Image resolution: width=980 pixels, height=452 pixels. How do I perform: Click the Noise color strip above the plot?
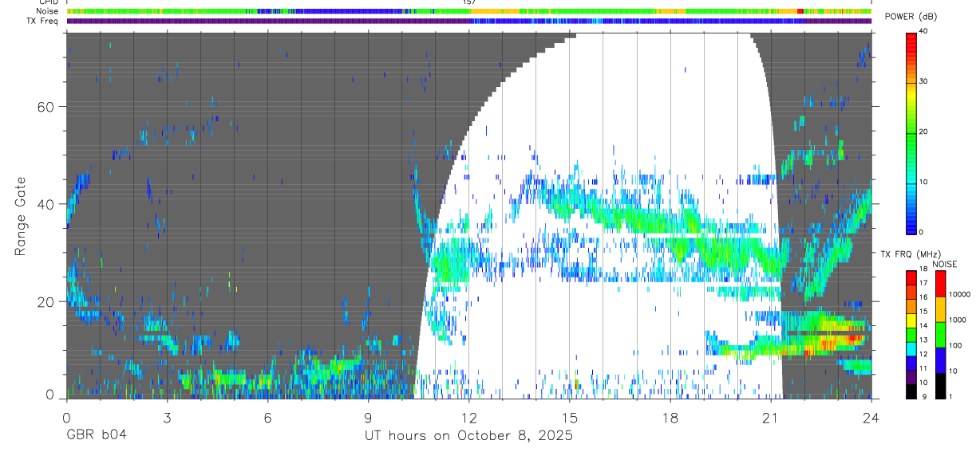(468, 11)
